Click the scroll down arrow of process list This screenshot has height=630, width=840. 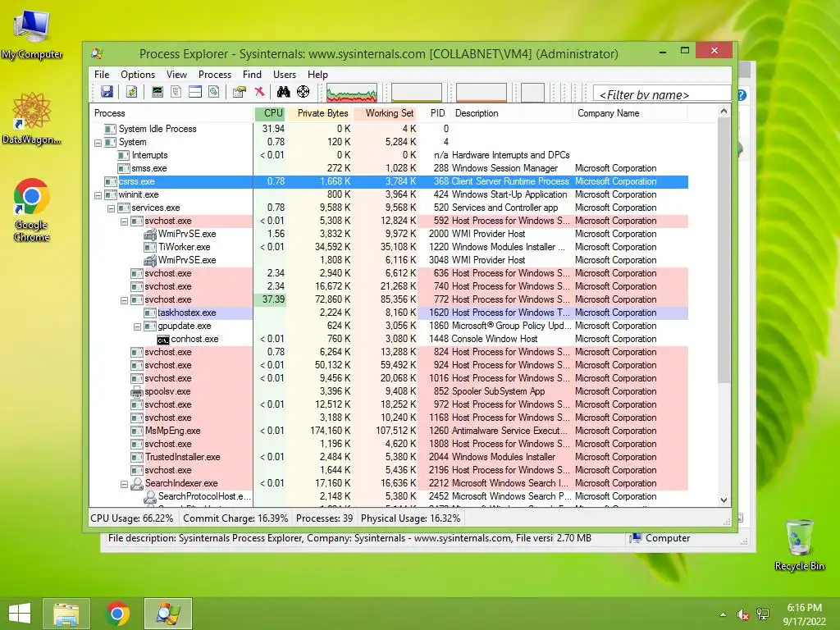click(724, 500)
